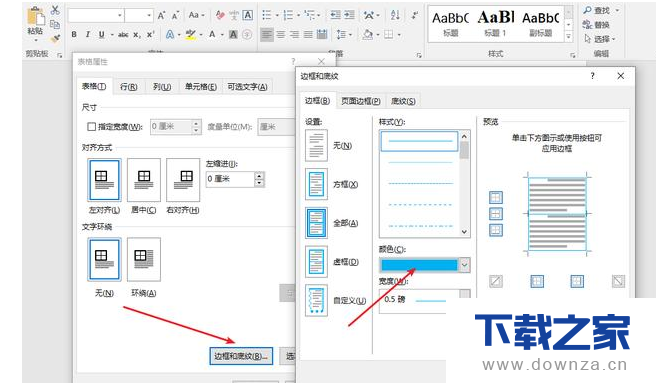Screen dimensions: 656x383
Task: Apply strikethrough abc formatting
Action: 123,35
